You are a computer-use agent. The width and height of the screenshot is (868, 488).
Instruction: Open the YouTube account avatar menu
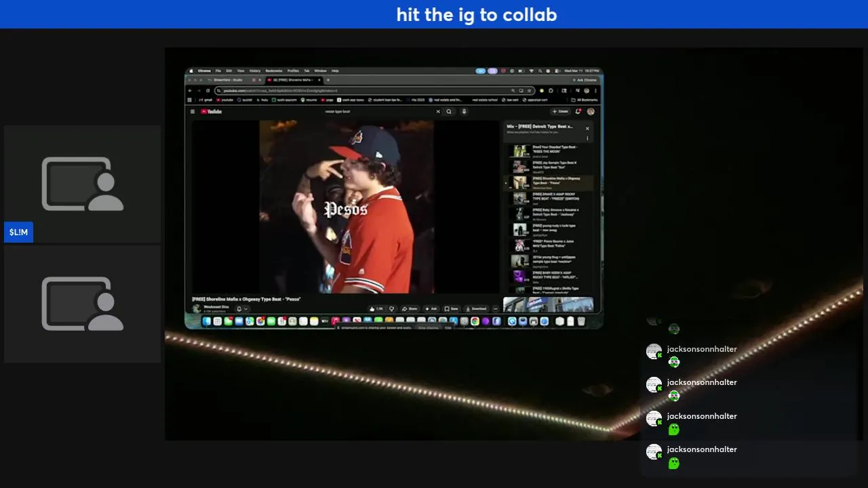pyautogui.click(x=591, y=112)
